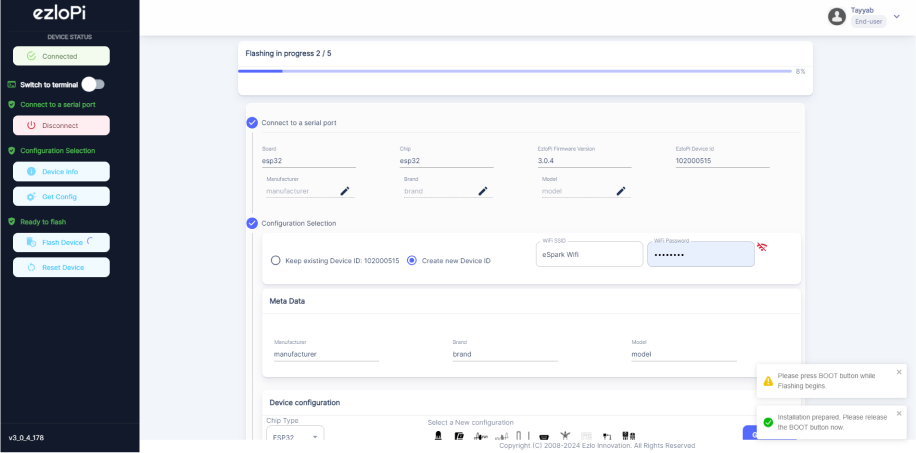Screen dimensions: 916x453
Task: Click the checkmark icon on Connected status
Action: point(32,57)
